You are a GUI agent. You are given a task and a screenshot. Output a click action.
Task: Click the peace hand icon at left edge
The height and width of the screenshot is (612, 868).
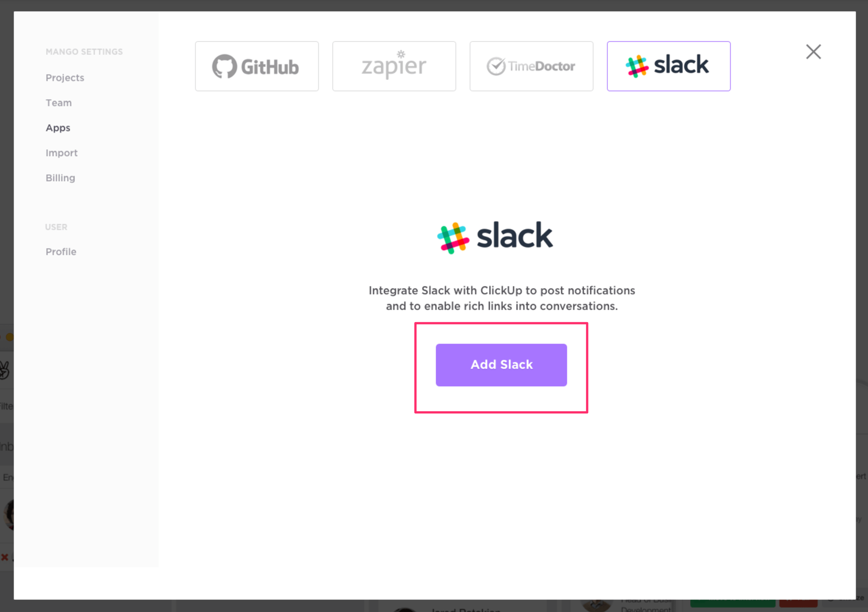tap(4, 370)
